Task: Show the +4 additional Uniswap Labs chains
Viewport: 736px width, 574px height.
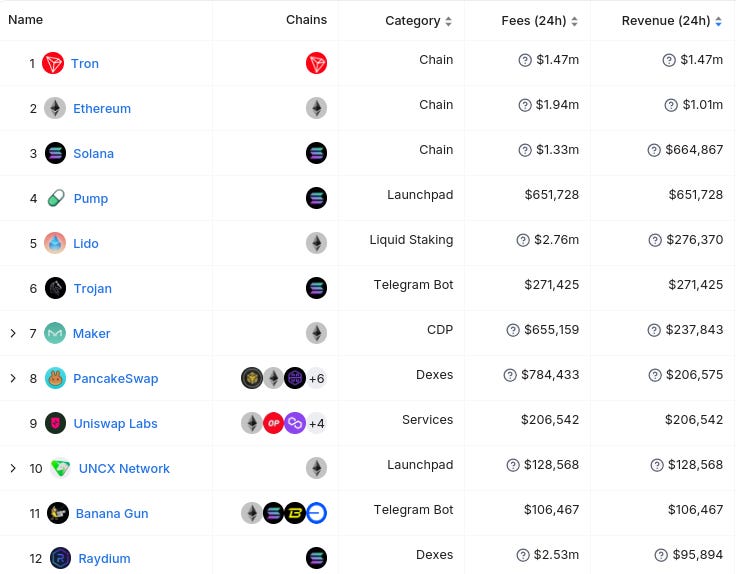Action: pyautogui.click(x=317, y=423)
